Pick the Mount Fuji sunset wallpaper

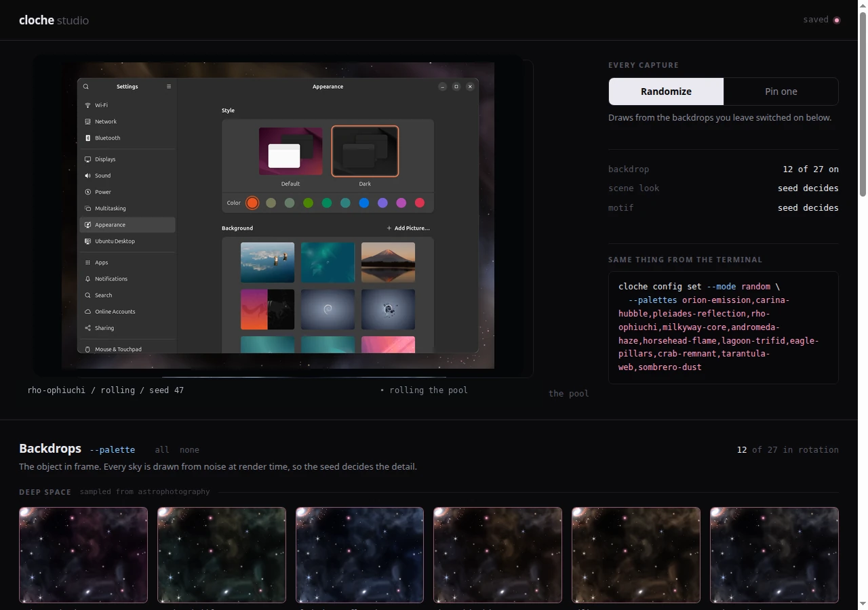[x=388, y=262]
